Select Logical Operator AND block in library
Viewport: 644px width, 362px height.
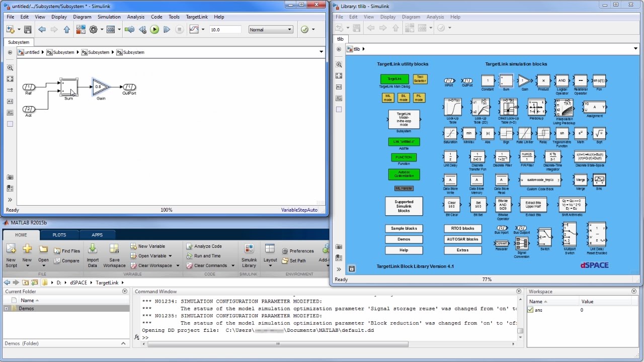coord(562,80)
